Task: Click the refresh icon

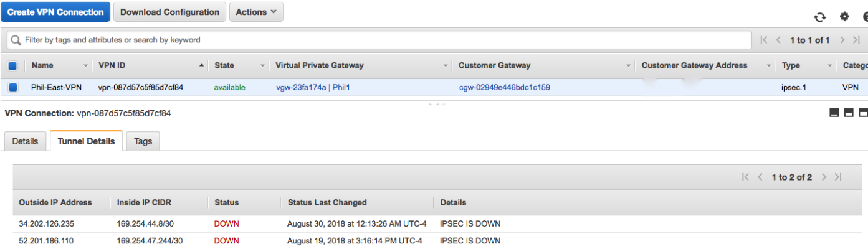Action: pyautogui.click(x=820, y=17)
